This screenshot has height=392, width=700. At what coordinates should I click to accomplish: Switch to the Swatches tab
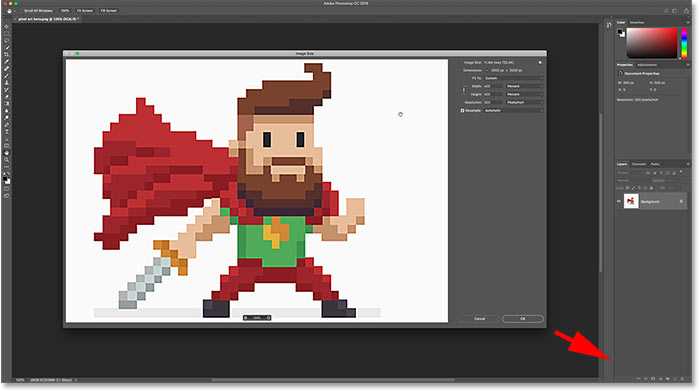click(637, 22)
